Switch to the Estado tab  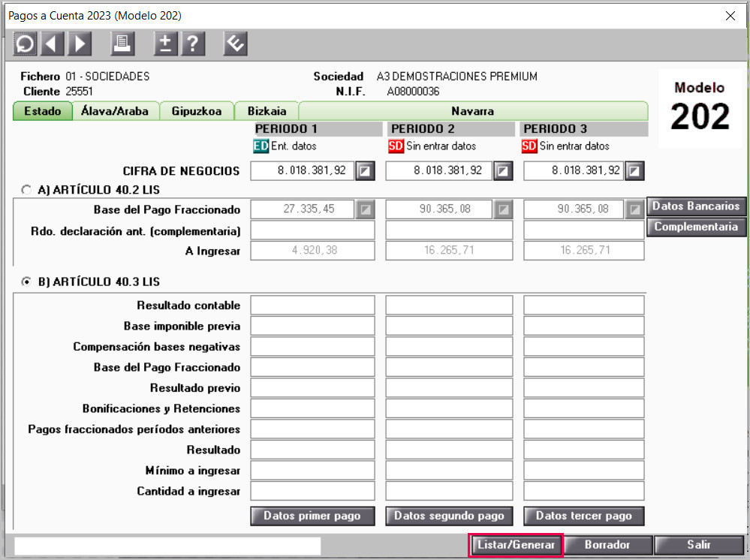tap(43, 111)
